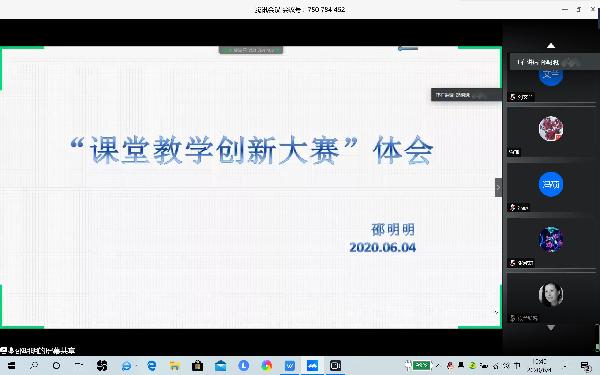The width and height of the screenshot is (600, 375).
Task: Launch Internet Explorer from the taskbar
Action: coord(126,366)
